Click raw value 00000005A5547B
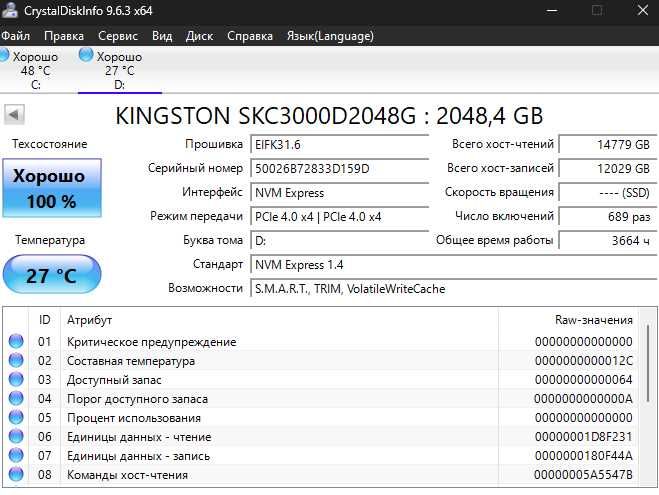 click(583, 475)
